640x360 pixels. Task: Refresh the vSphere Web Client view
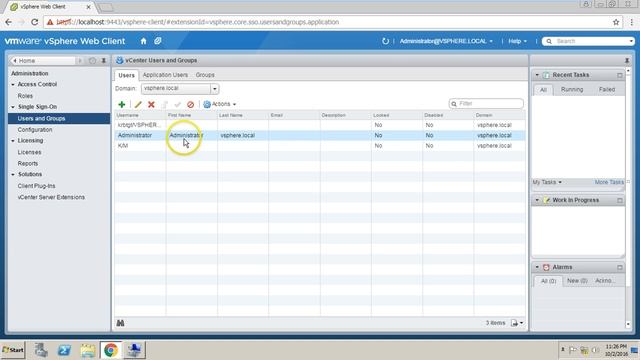(385, 41)
